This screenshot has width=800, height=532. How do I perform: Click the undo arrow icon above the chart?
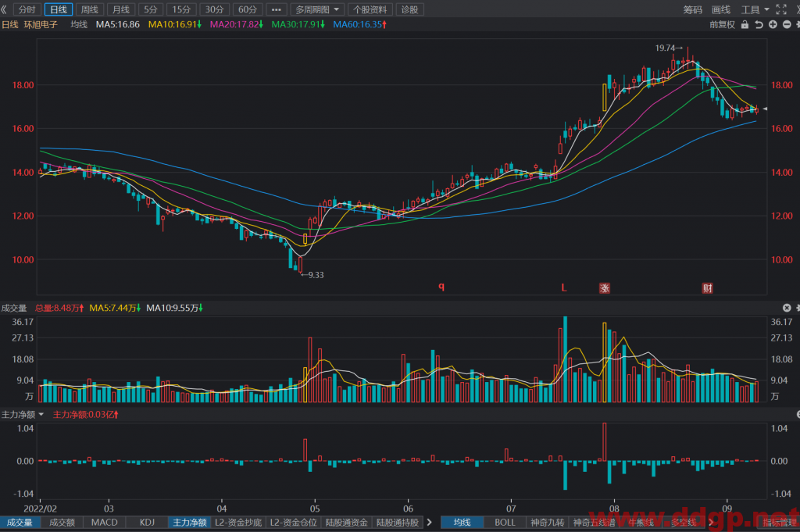[x=759, y=24]
